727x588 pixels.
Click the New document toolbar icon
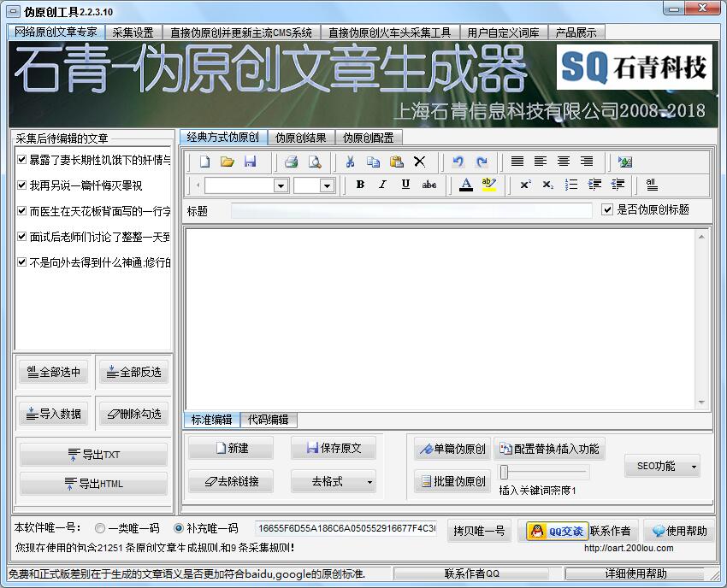pos(204,162)
